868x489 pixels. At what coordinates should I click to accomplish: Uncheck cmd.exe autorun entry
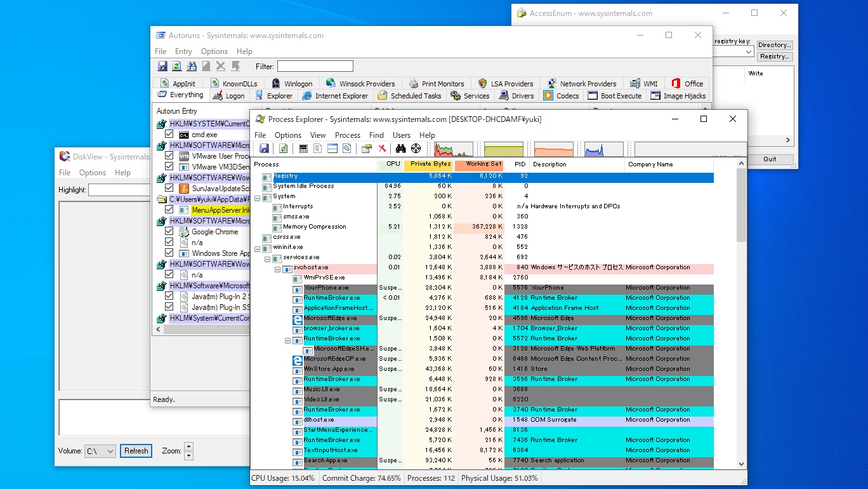click(x=169, y=135)
